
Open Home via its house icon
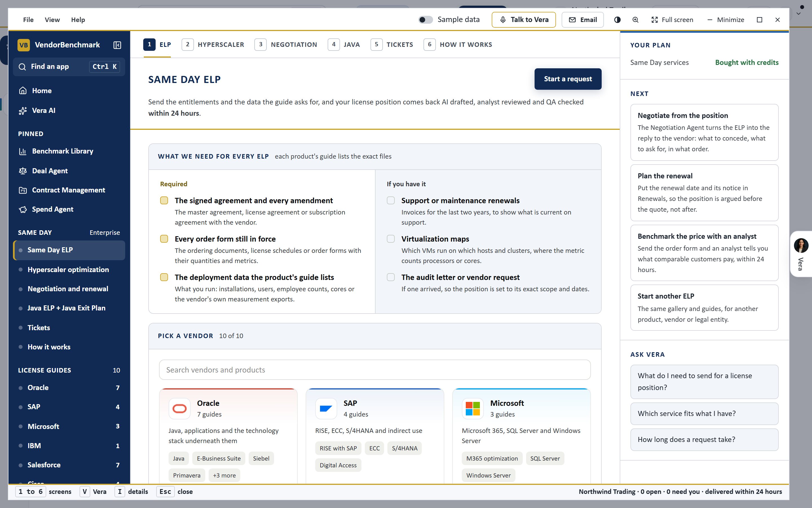click(23, 91)
